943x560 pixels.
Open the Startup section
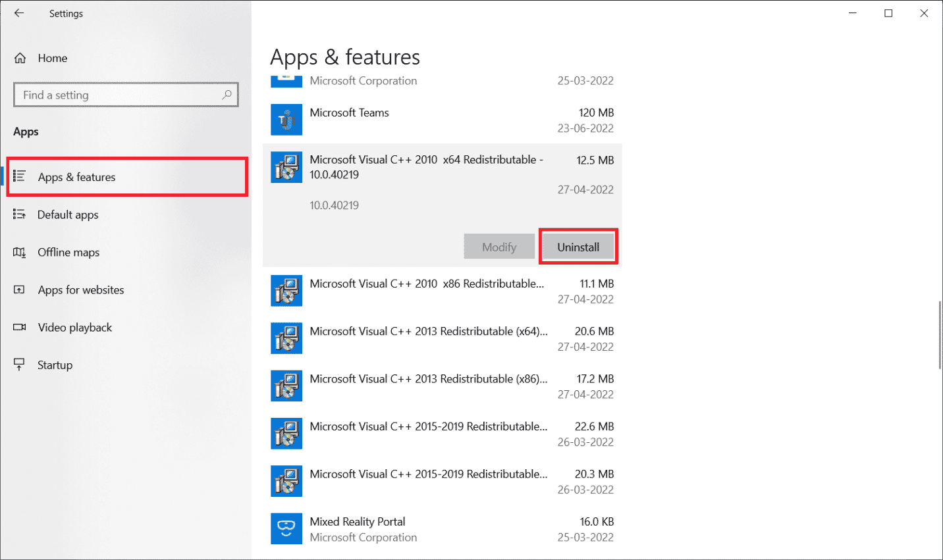[126, 365]
